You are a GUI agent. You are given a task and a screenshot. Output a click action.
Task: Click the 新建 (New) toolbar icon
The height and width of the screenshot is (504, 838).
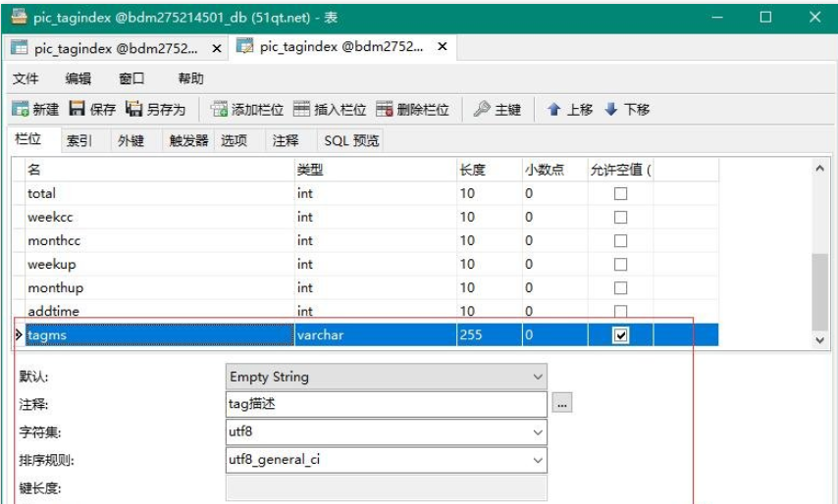20,110
